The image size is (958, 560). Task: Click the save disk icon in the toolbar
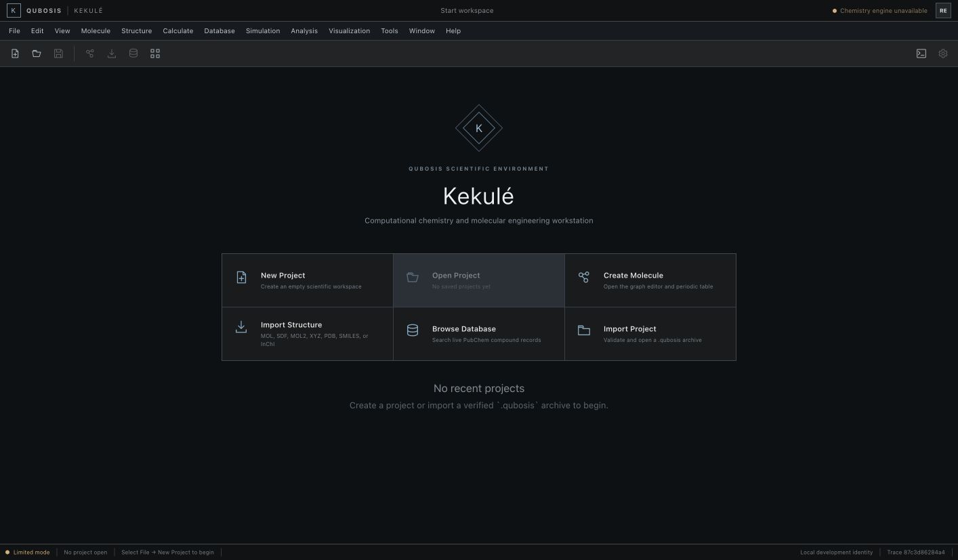(58, 53)
